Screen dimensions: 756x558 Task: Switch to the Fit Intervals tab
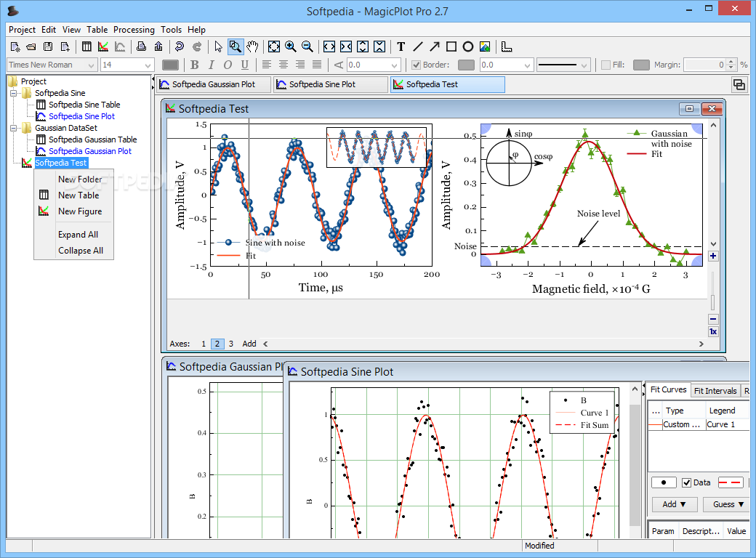715,391
